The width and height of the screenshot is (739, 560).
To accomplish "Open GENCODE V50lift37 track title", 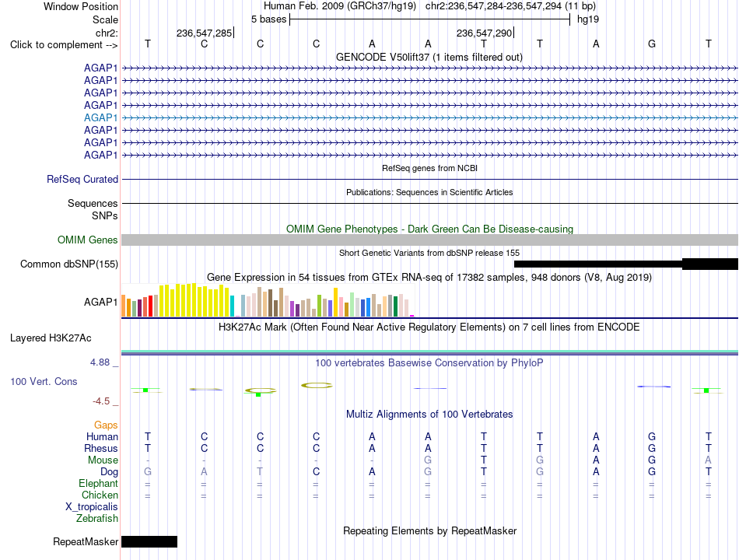I will coord(429,57).
